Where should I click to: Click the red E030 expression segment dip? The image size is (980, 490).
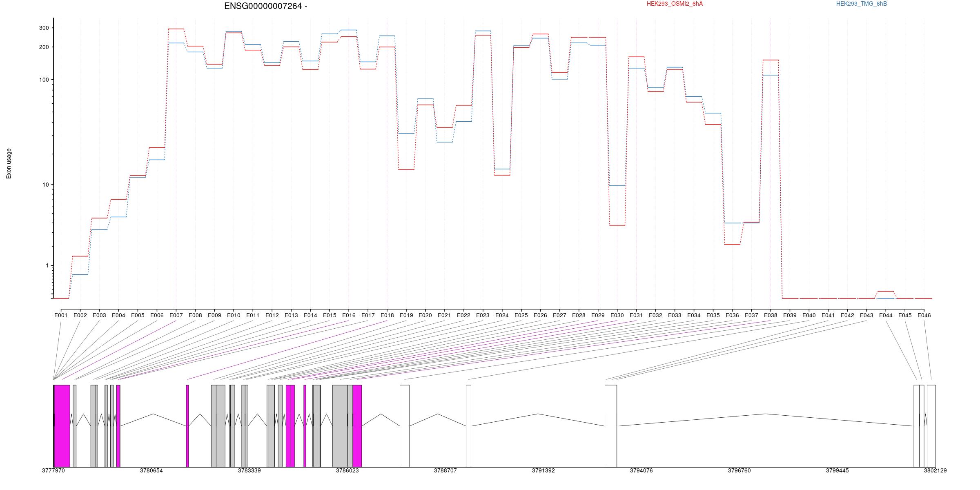point(617,225)
